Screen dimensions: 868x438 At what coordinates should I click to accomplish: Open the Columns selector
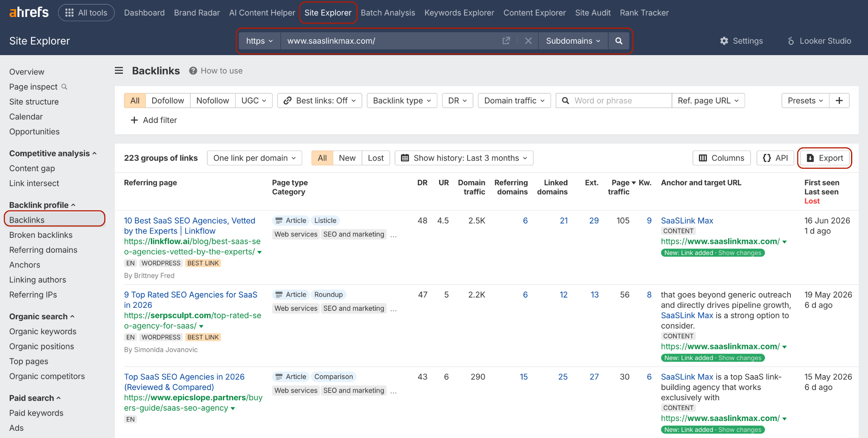point(722,158)
